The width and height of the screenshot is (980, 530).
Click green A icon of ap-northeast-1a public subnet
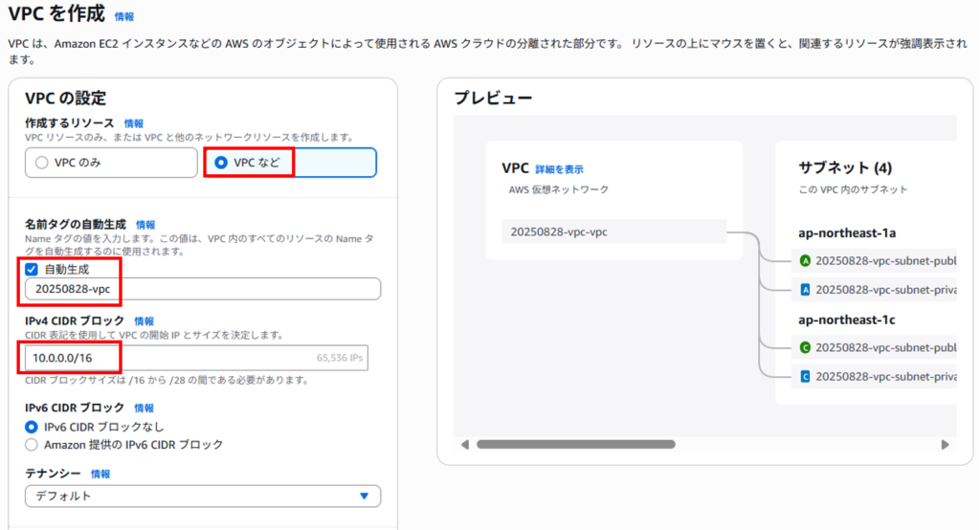pos(805,260)
